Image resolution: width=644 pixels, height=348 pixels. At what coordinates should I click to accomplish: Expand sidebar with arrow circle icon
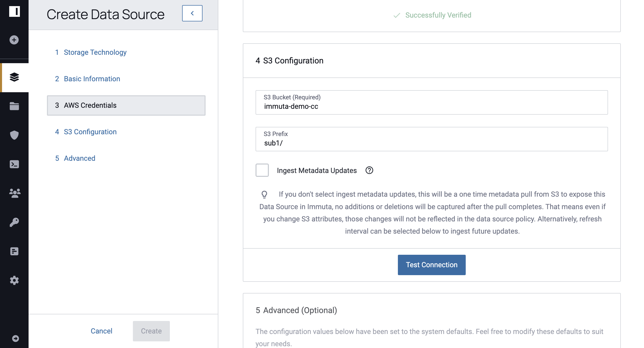click(16, 338)
